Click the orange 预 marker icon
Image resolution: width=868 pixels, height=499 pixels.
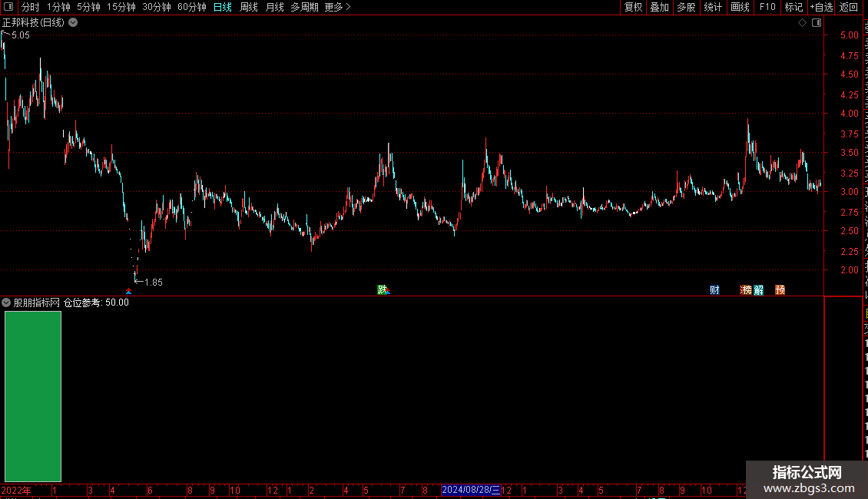coord(780,290)
